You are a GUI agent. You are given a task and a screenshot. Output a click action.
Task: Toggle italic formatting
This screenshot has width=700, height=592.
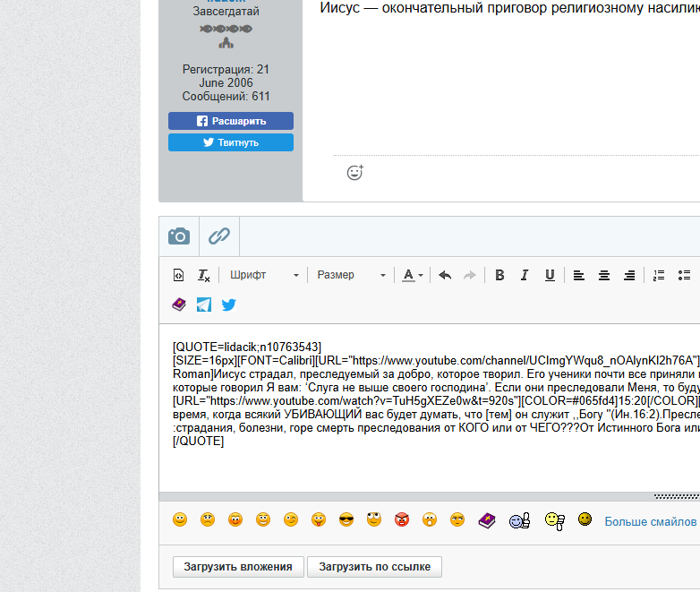coord(525,275)
